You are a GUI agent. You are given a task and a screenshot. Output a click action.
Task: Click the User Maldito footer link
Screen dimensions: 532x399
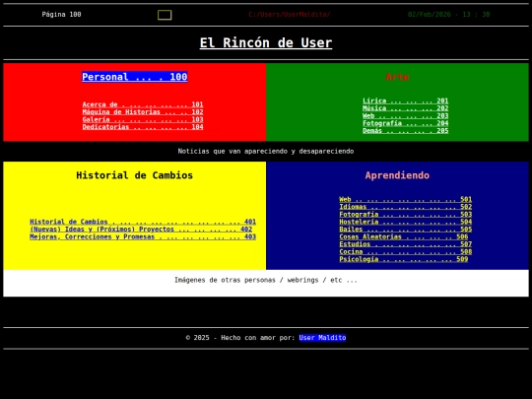tap(322, 338)
